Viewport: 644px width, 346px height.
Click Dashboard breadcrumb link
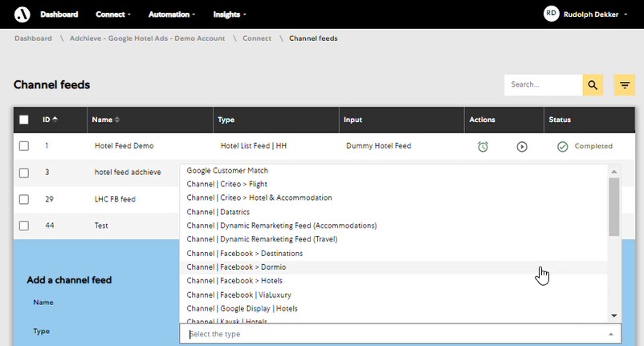tap(33, 39)
